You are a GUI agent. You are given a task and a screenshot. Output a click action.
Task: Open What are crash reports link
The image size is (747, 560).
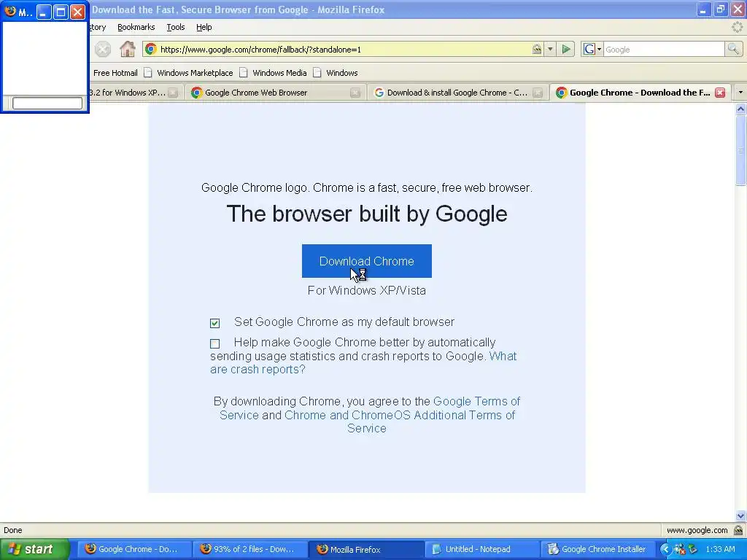coord(363,363)
